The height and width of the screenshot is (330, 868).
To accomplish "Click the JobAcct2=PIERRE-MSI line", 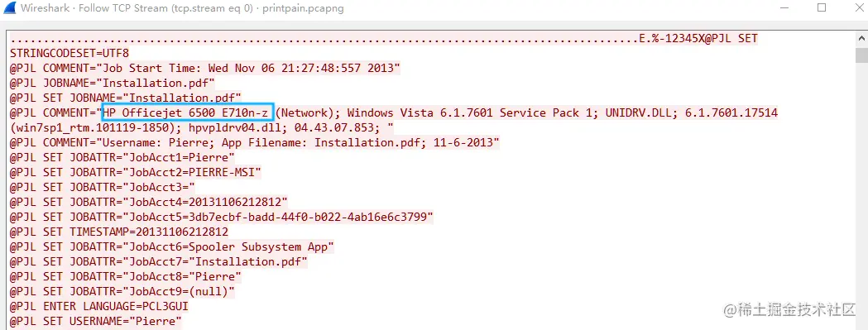I will (x=136, y=173).
